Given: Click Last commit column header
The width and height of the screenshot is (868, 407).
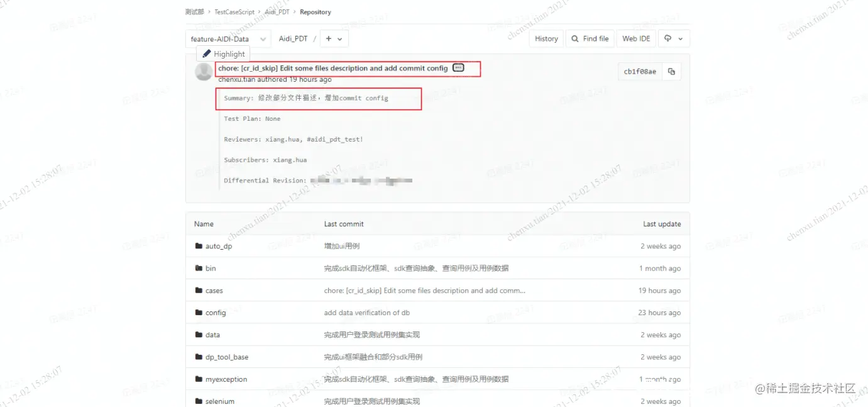Looking at the screenshot, I should (x=344, y=224).
